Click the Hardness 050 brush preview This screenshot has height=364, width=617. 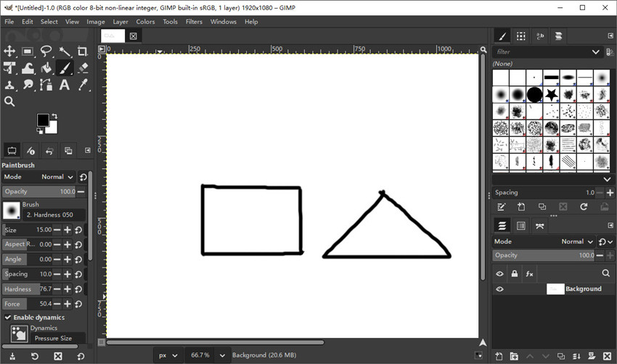click(x=12, y=210)
